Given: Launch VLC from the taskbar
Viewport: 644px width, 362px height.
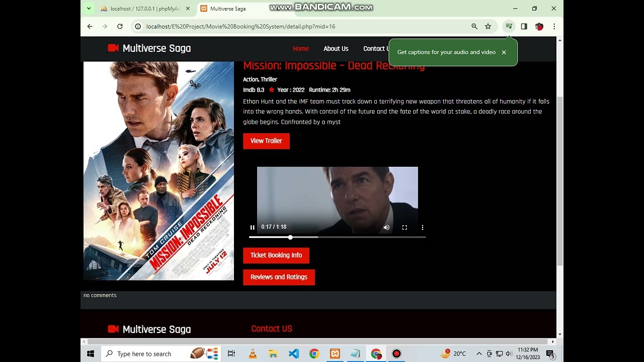Looking at the screenshot, I should point(253,354).
